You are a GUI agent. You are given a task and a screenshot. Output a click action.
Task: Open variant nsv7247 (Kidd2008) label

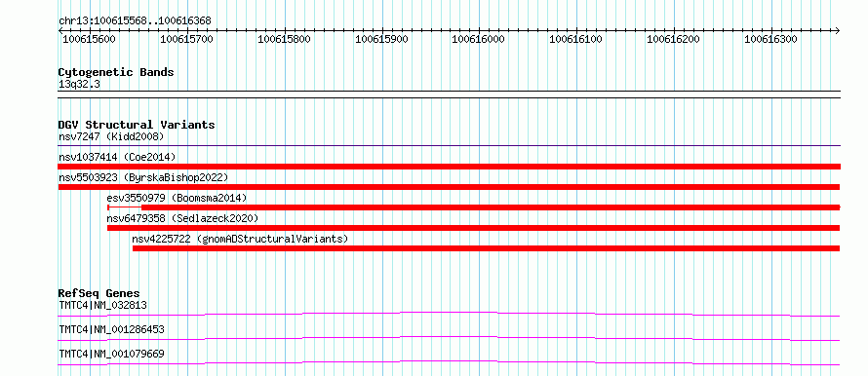(111, 136)
